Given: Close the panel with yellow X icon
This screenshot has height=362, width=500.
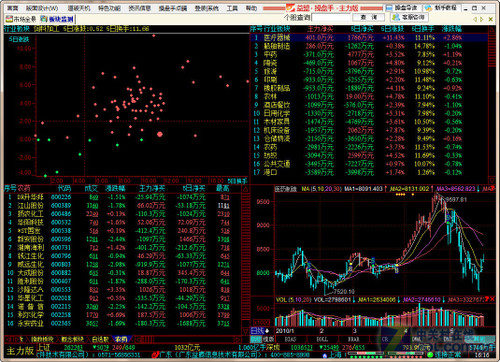Looking at the screenshot, I should tap(491, 19).
